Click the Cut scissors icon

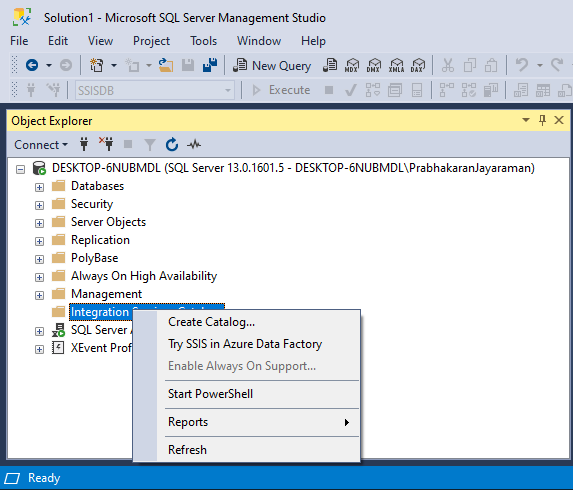(448, 65)
